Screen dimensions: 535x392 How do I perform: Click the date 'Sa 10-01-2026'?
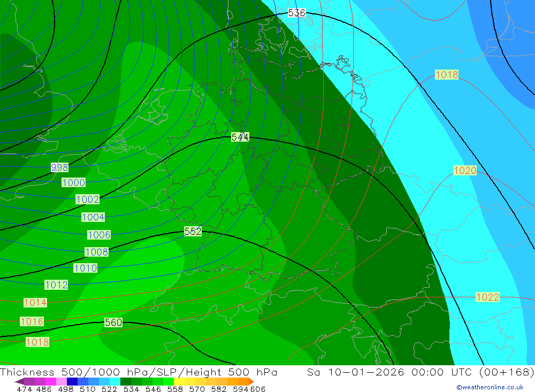tap(356, 372)
